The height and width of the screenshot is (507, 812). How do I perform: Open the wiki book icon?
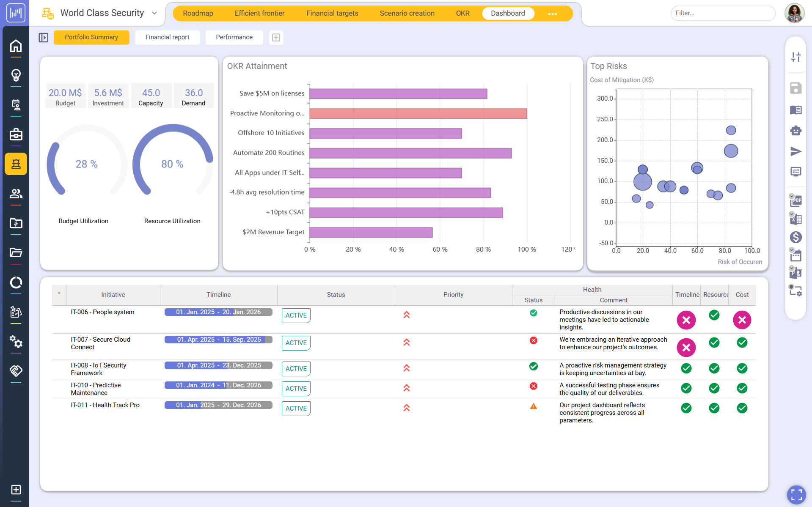796,110
